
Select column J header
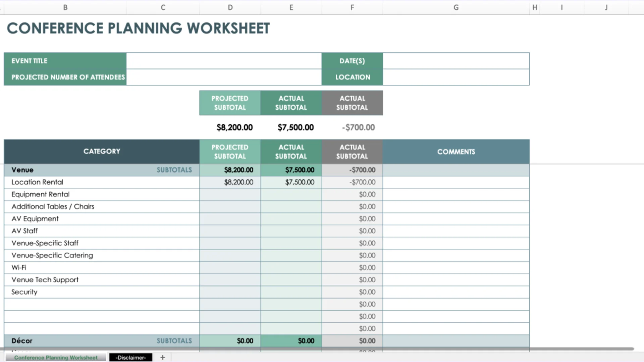coord(606,7)
